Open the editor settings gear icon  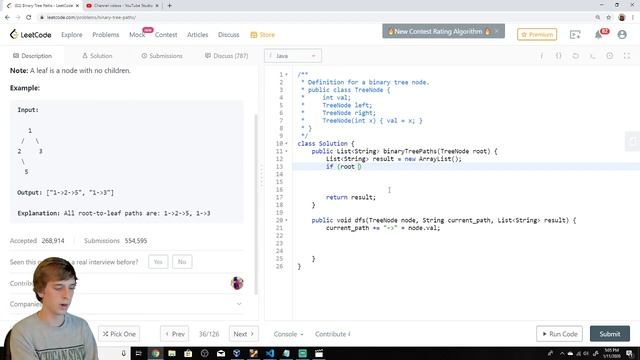pos(609,56)
